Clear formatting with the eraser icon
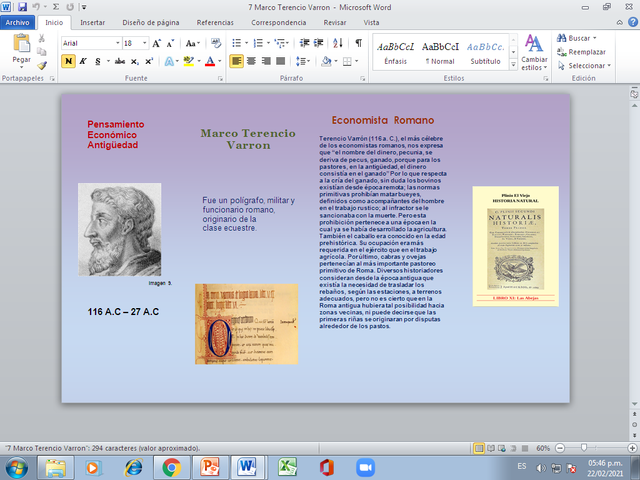The width and height of the screenshot is (640, 480). tap(216, 43)
